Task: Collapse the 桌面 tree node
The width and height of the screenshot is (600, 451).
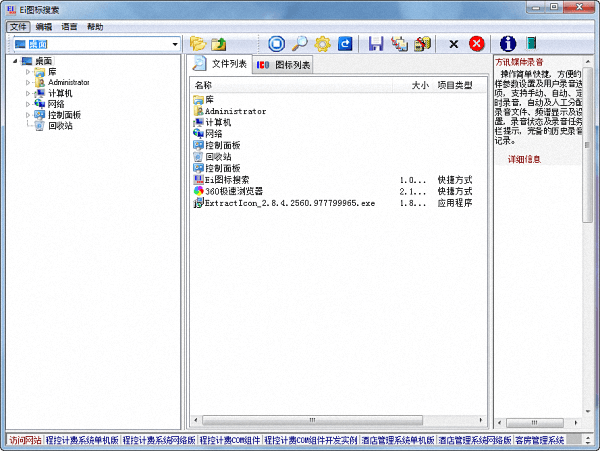Action: click(x=15, y=61)
